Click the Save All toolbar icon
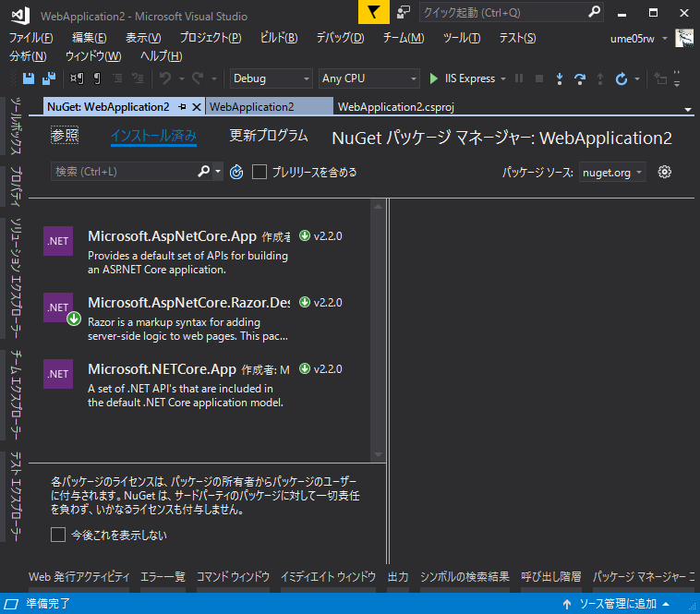The height and width of the screenshot is (614, 700). (49, 79)
